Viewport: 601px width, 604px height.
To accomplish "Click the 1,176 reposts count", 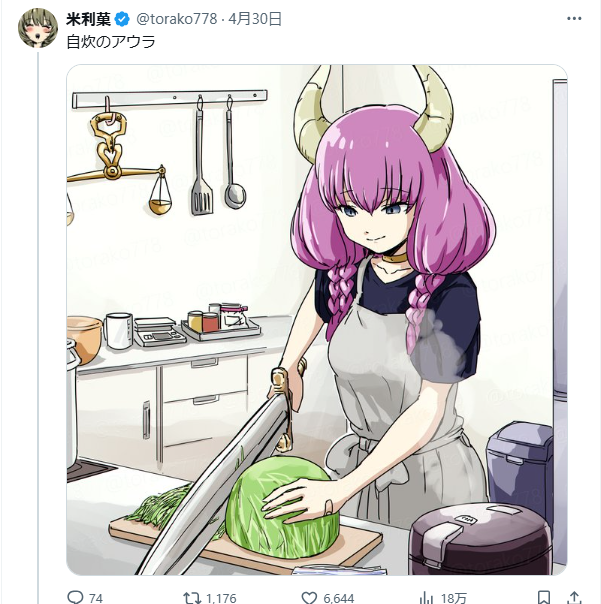I will coord(221,598).
